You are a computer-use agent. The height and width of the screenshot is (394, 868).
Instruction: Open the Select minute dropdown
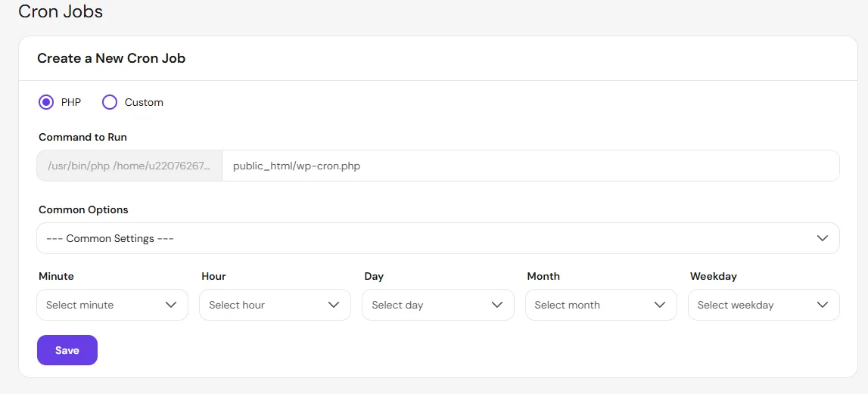click(x=112, y=305)
